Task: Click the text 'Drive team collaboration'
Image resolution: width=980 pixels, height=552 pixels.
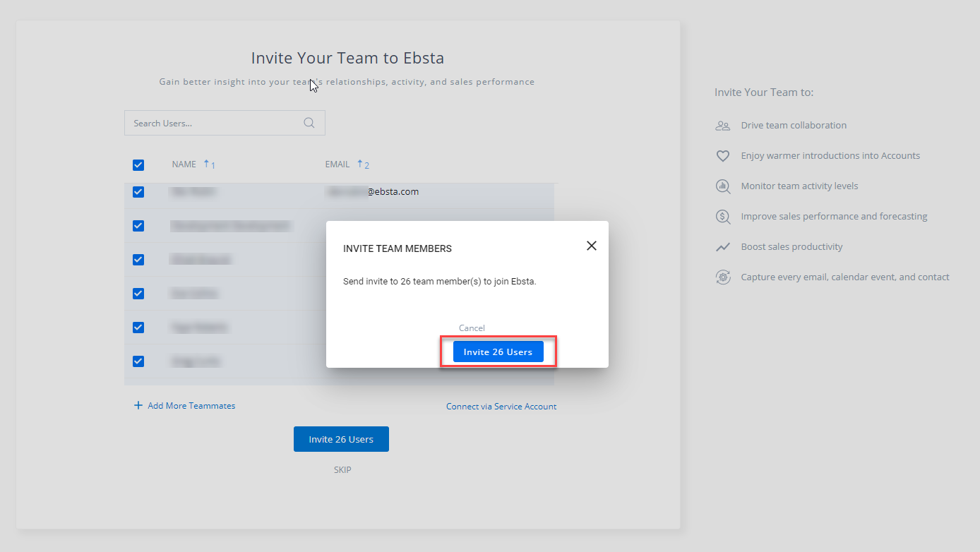Action: pos(794,126)
